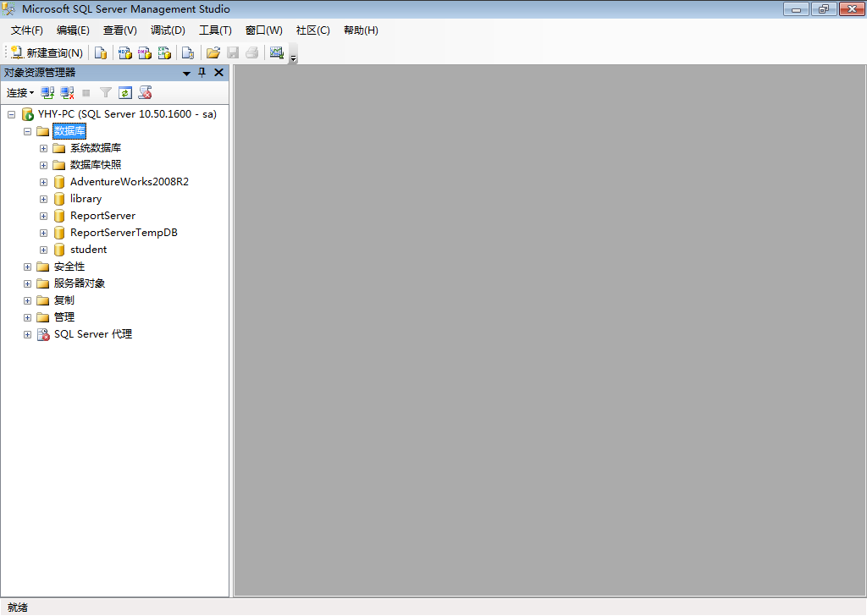Viewport: 867px width, 616px height.
Task: Expand the ReportServer database node
Action: 43,216
